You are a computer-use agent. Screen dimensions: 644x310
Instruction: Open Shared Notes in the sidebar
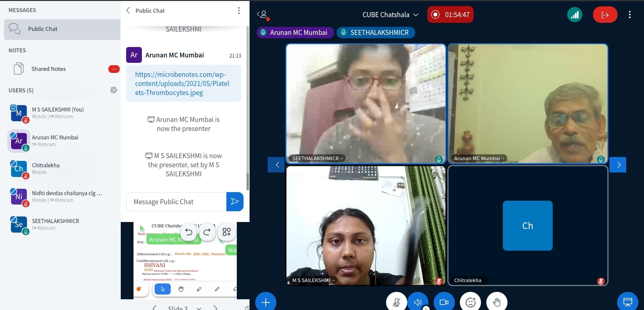coord(49,69)
